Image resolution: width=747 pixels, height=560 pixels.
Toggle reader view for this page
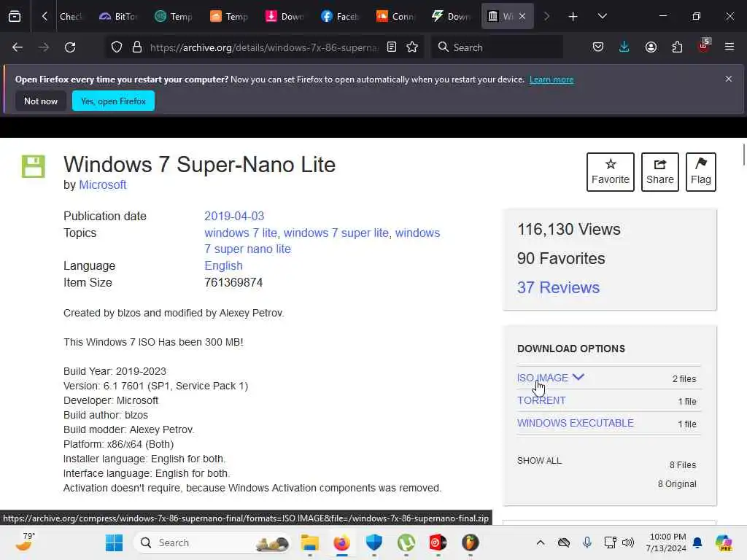click(x=392, y=47)
